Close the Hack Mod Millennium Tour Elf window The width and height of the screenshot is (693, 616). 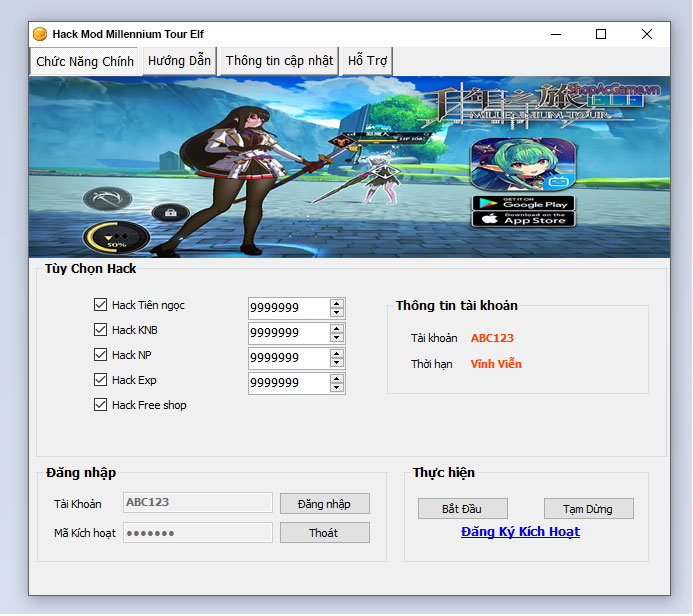[647, 34]
